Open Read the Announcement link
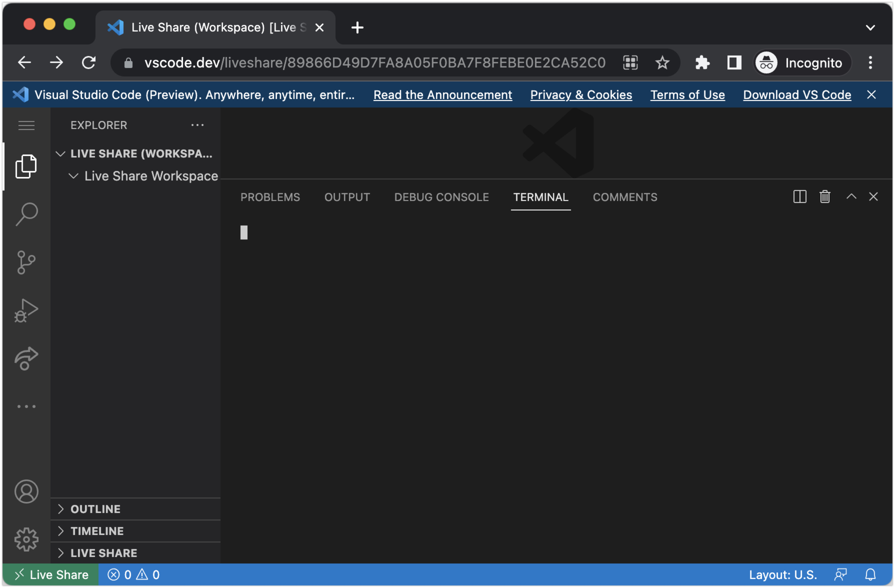This screenshot has width=895, height=588. point(442,95)
